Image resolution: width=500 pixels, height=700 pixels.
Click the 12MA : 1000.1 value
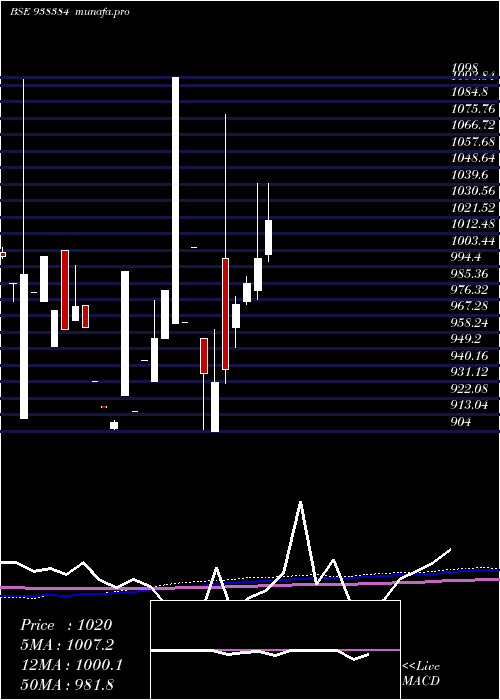(x=72, y=665)
